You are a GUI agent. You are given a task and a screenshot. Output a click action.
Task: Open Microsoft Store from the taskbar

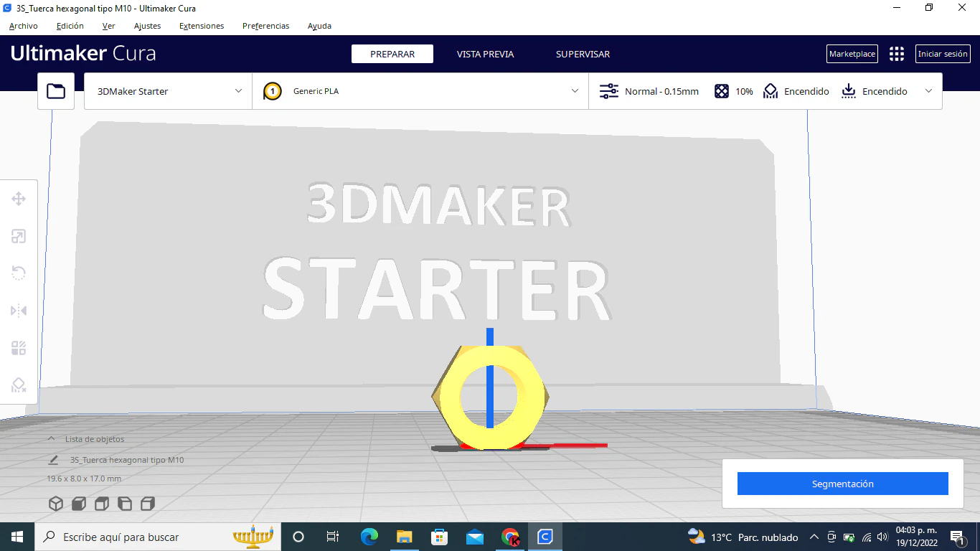tap(439, 537)
